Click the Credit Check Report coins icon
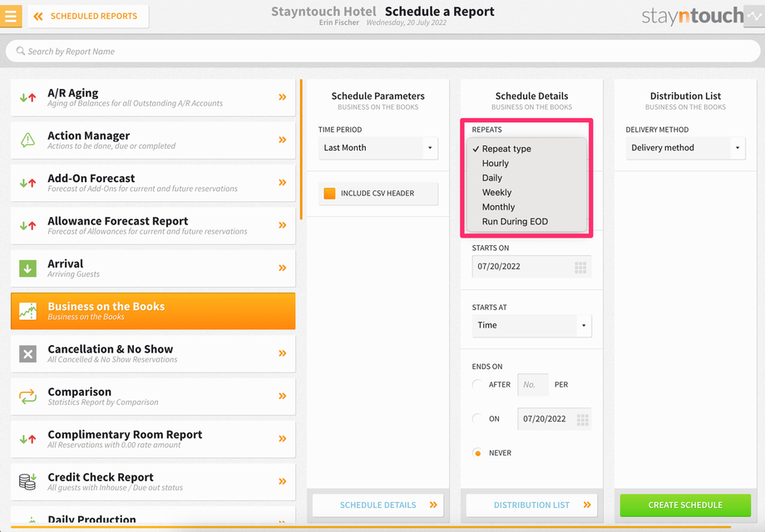 click(x=27, y=482)
